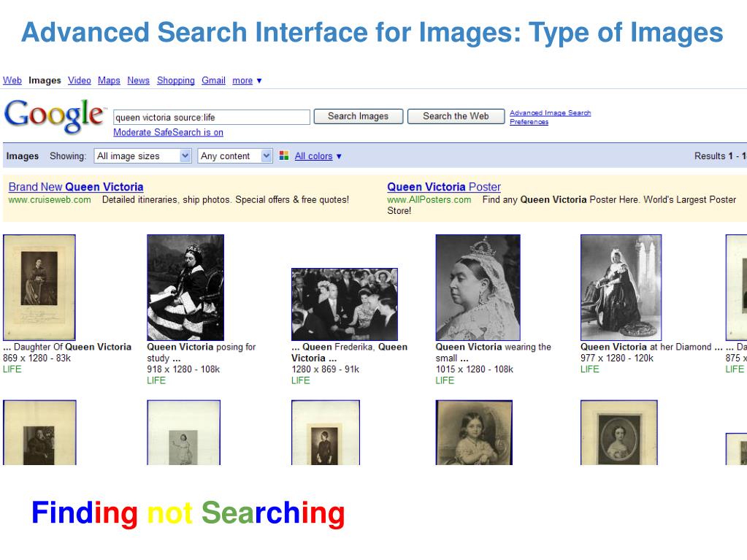Open the Shopping tab
The height and width of the screenshot is (560, 747).
click(176, 80)
